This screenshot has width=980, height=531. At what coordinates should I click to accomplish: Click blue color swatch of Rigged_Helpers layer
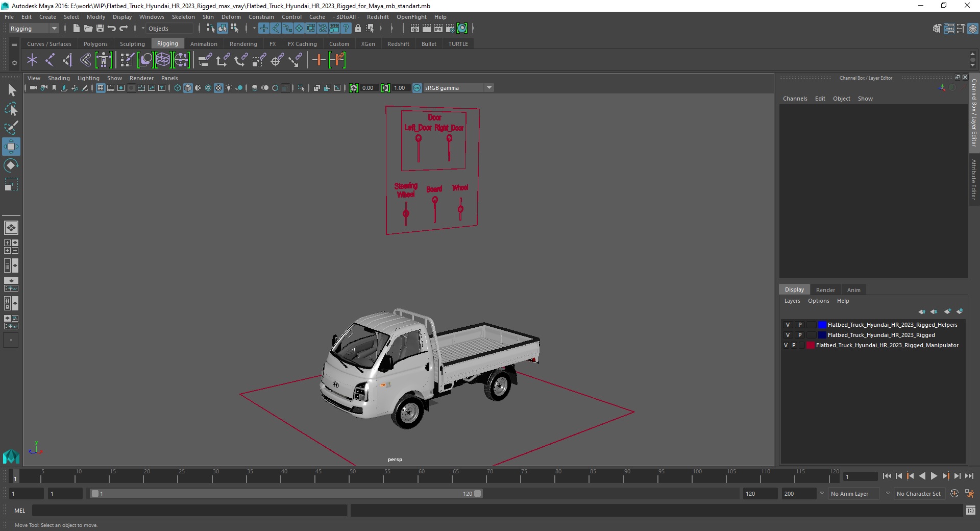pyautogui.click(x=822, y=325)
